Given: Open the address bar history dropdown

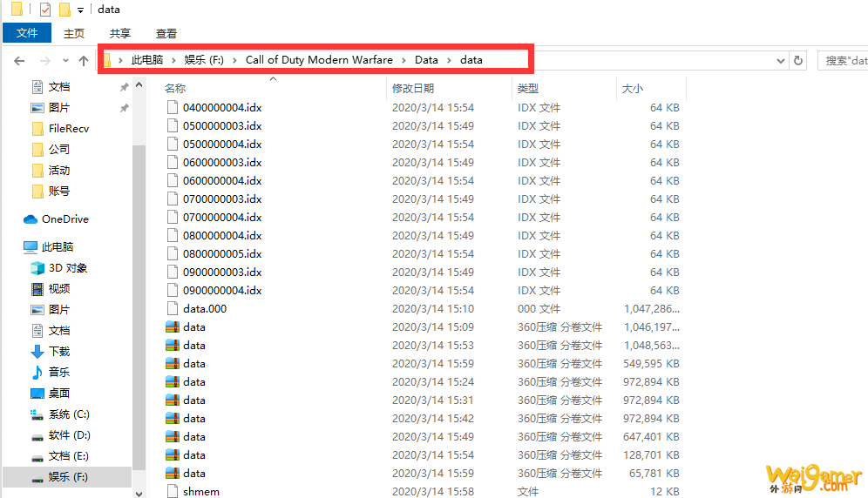Looking at the screenshot, I should pos(781,60).
